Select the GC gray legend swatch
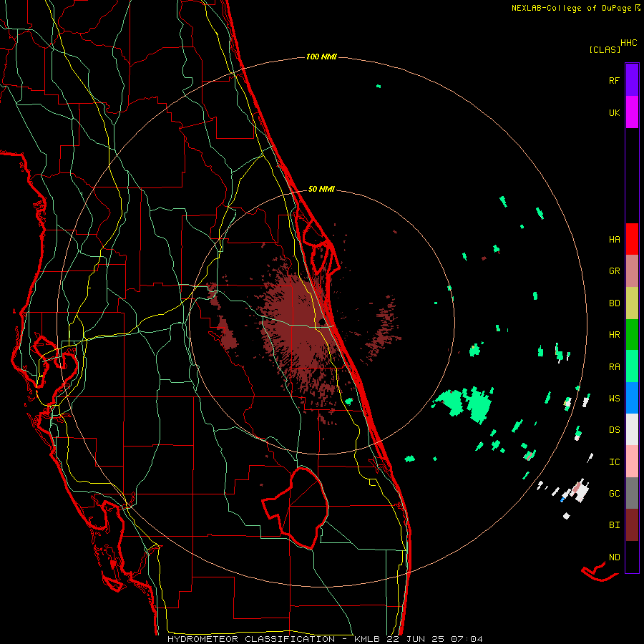644x644 pixels. tap(632, 493)
